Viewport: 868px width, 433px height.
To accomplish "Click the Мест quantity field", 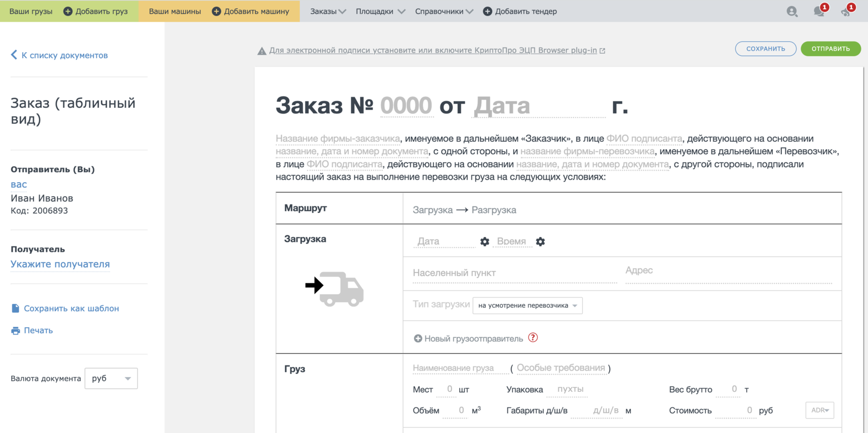I will (446, 389).
